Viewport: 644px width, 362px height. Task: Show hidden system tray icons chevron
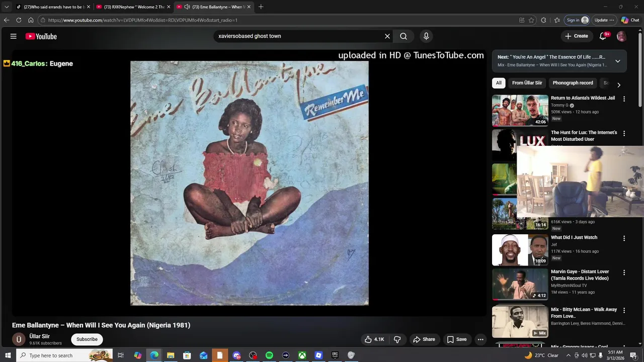click(x=569, y=355)
